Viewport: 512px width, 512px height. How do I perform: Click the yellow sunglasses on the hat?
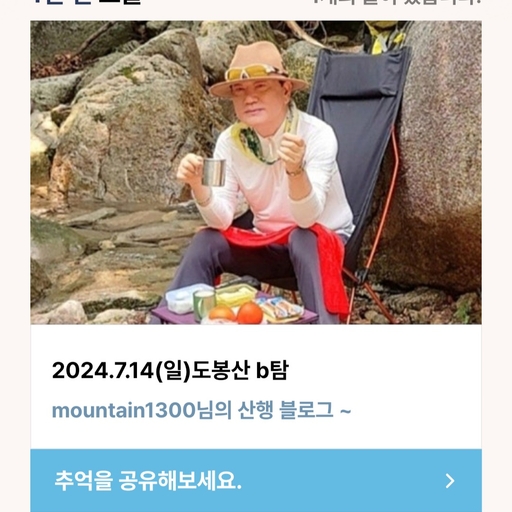tap(249, 71)
